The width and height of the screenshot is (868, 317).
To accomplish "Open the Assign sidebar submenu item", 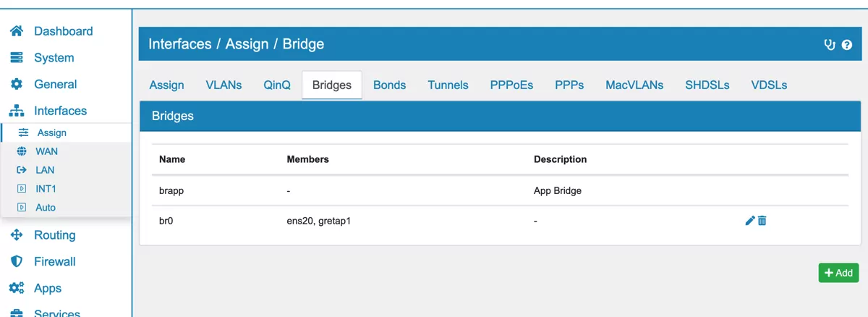I will point(52,132).
